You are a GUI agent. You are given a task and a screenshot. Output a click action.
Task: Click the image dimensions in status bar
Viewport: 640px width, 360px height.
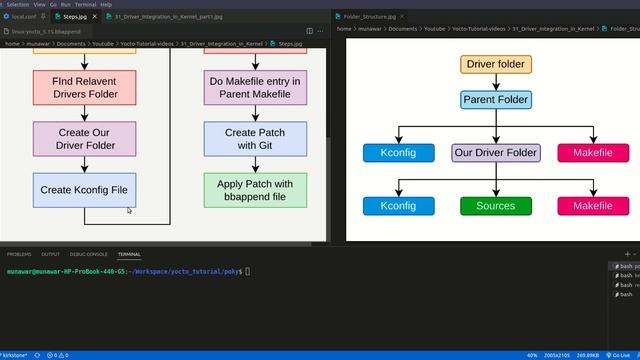(x=556, y=356)
